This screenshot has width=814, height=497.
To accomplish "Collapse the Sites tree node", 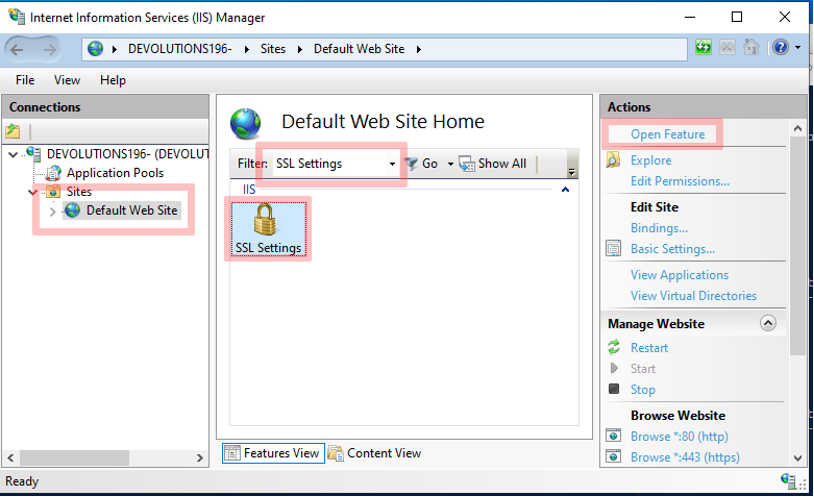I will (x=33, y=192).
